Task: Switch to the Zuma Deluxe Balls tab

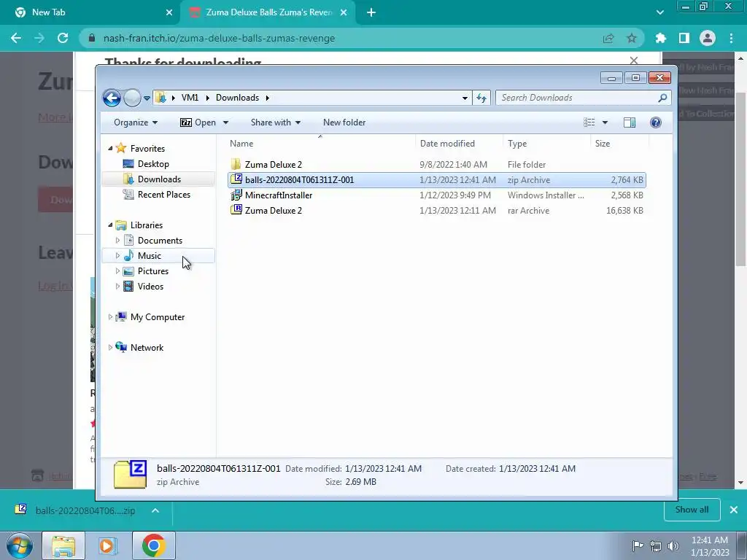Action: coord(268,12)
